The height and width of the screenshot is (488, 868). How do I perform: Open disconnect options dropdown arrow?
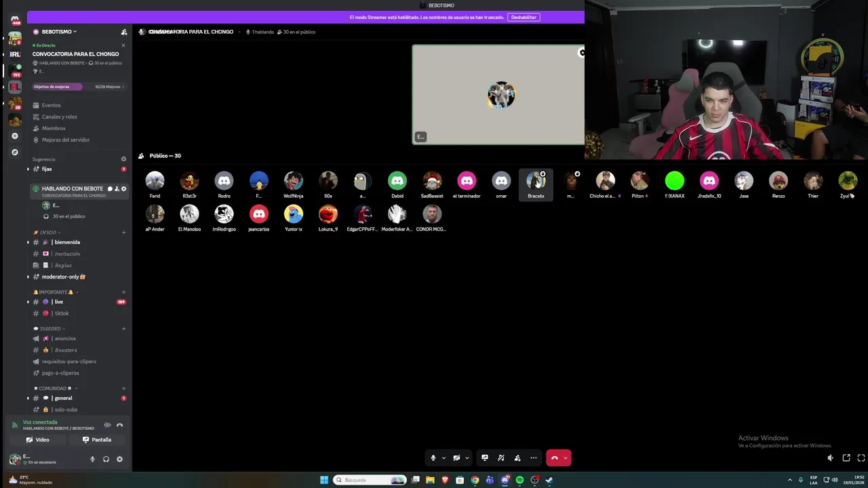(x=566, y=457)
